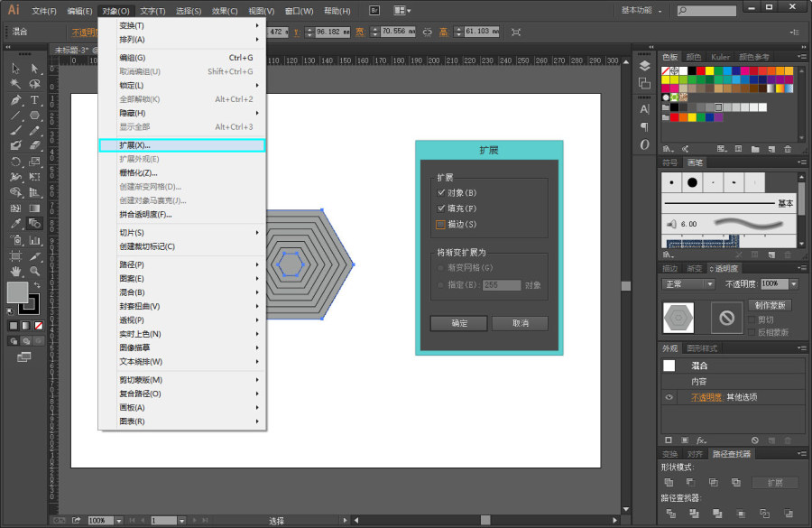Click the 制作蒙版 button
812x528 pixels.
click(770, 305)
